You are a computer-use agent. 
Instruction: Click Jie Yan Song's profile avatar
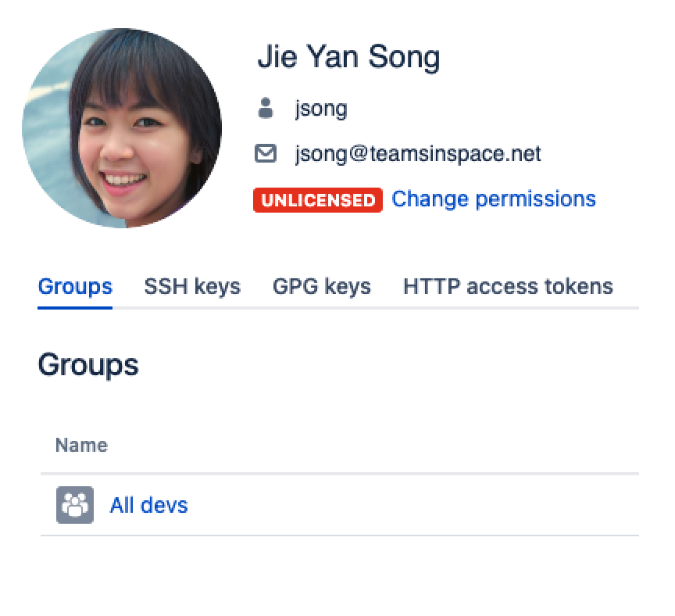pyautogui.click(x=122, y=128)
